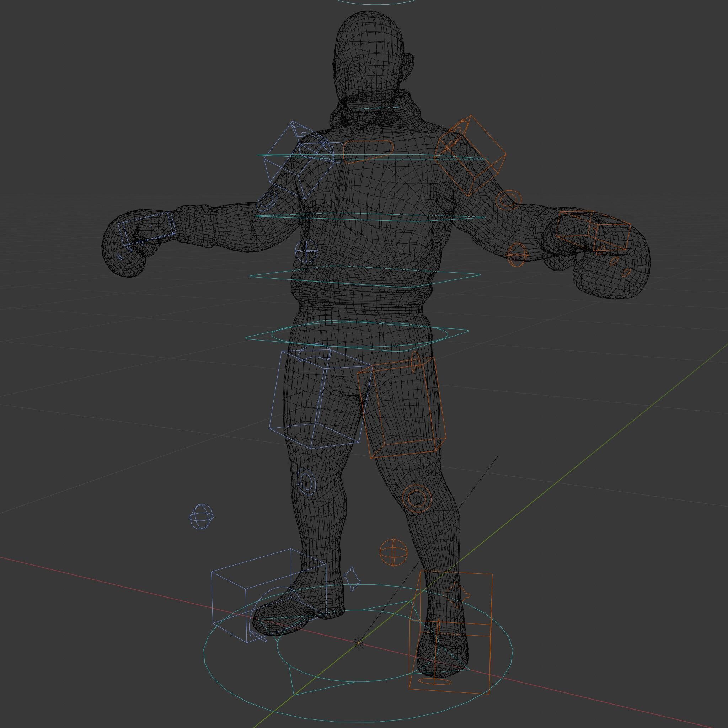Select the orange rounded clavicle control on chest
The image size is (728, 728).
[368, 152]
